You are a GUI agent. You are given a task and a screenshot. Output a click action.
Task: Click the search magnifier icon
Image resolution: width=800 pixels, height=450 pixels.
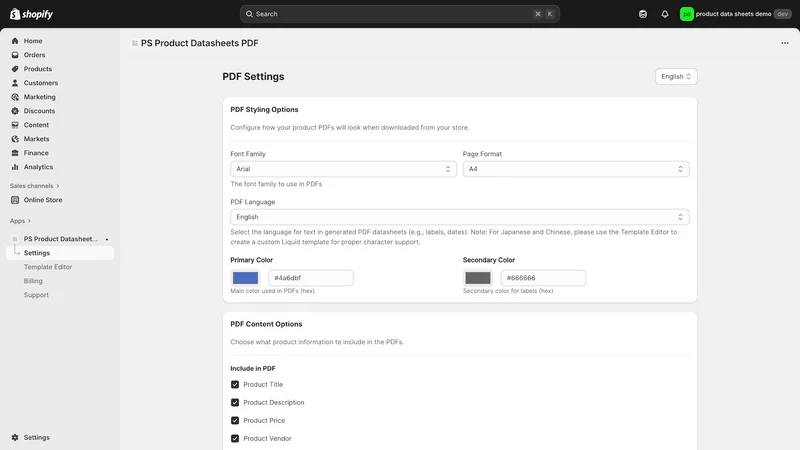click(x=249, y=14)
